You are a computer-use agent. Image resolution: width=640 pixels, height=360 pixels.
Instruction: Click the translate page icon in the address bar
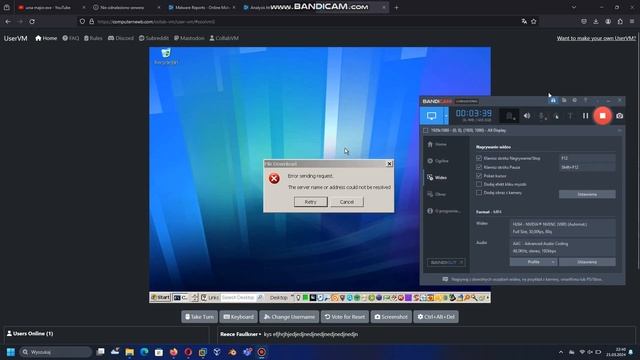tap(524, 21)
